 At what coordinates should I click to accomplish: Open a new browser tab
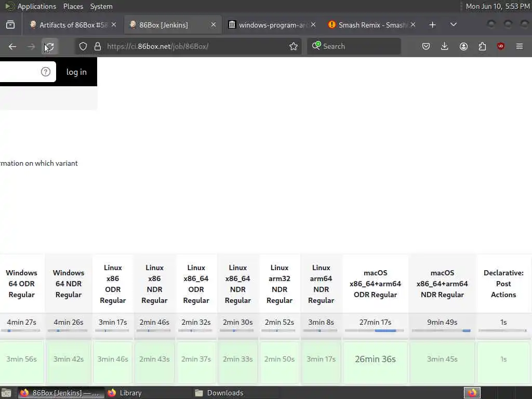[432, 25]
